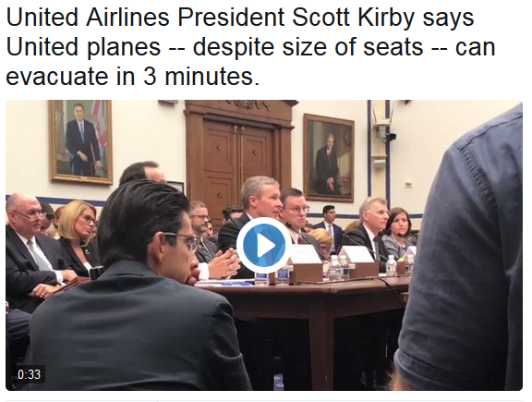Click the left portrait painting in the video
532x402 pixels.
[80, 142]
